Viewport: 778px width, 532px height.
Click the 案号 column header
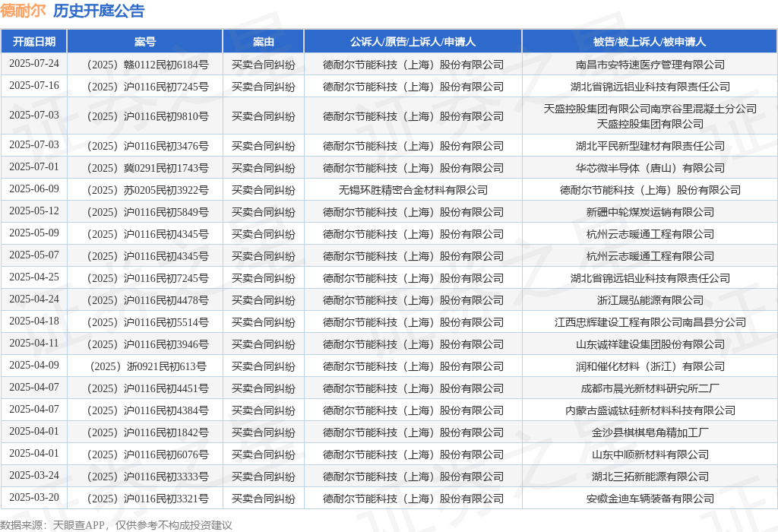(145, 42)
